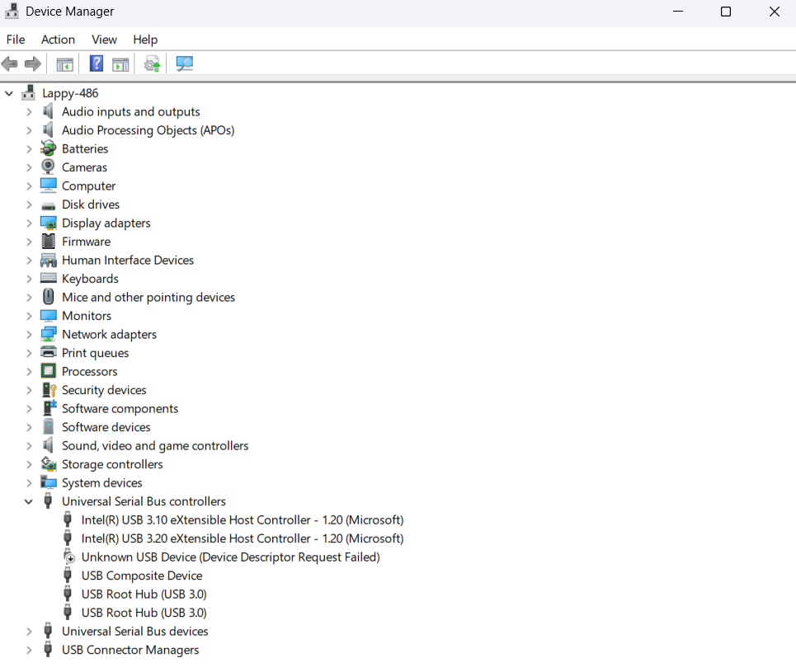Image resolution: width=796 pixels, height=672 pixels.
Task: Open the View menu
Action: point(104,40)
